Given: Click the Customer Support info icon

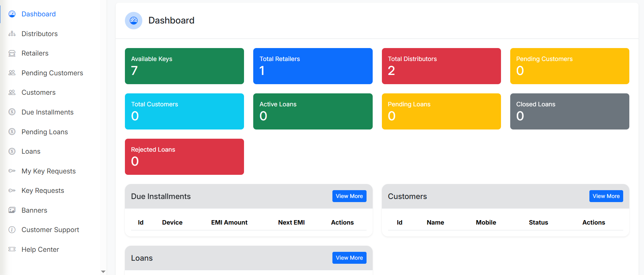Looking at the screenshot, I should 12,230.
